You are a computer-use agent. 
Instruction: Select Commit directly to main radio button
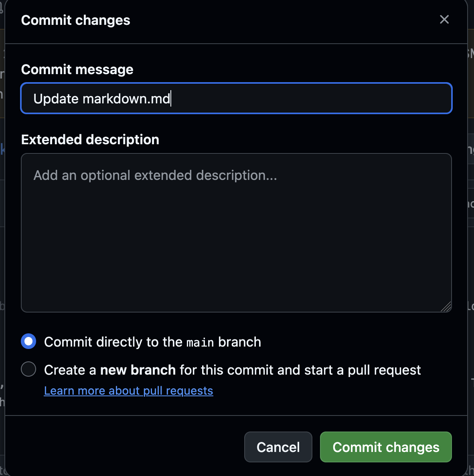point(28,341)
